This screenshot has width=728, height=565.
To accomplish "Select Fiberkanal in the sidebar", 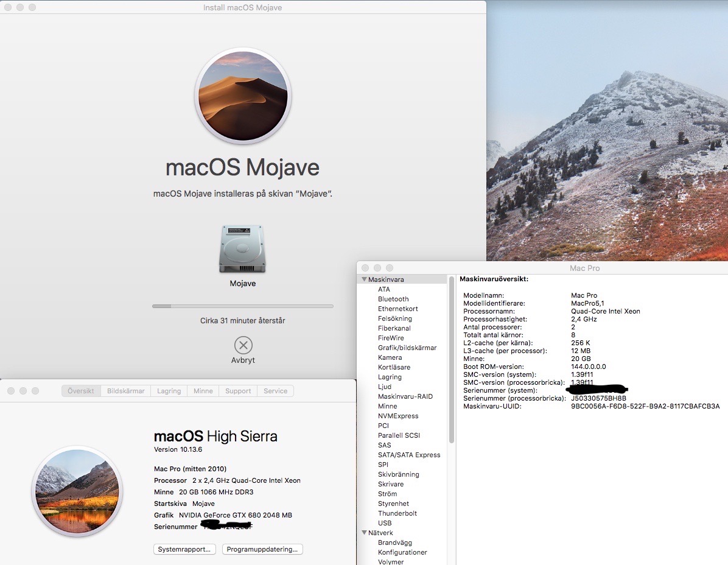I will 394,328.
